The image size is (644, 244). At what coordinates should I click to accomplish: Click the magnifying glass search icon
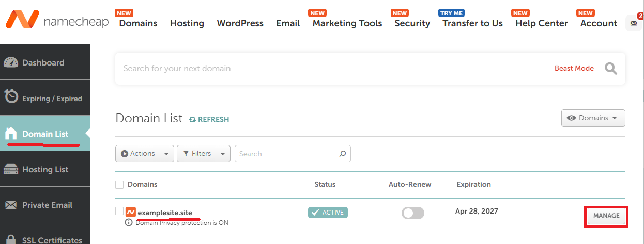(x=610, y=69)
